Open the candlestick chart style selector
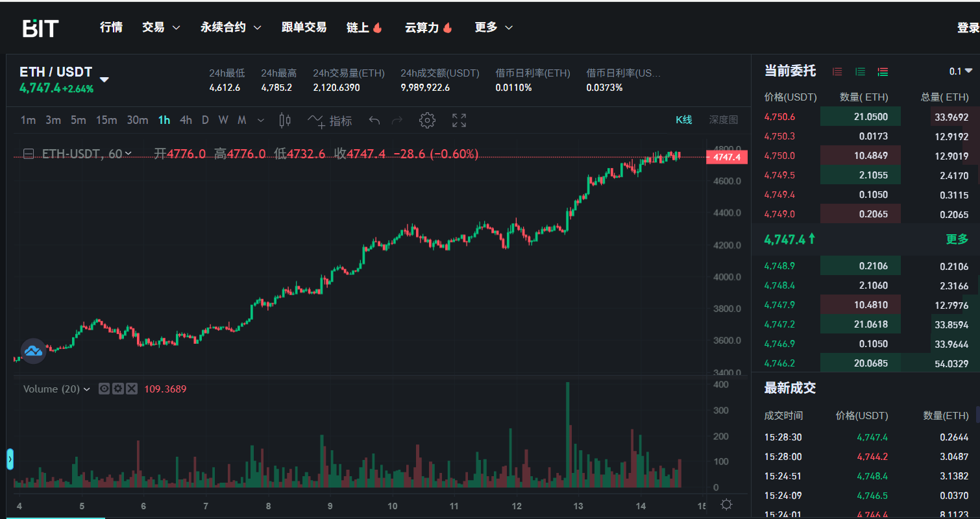The width and height of the screenshot is (980, 519). tap(284, 120)
